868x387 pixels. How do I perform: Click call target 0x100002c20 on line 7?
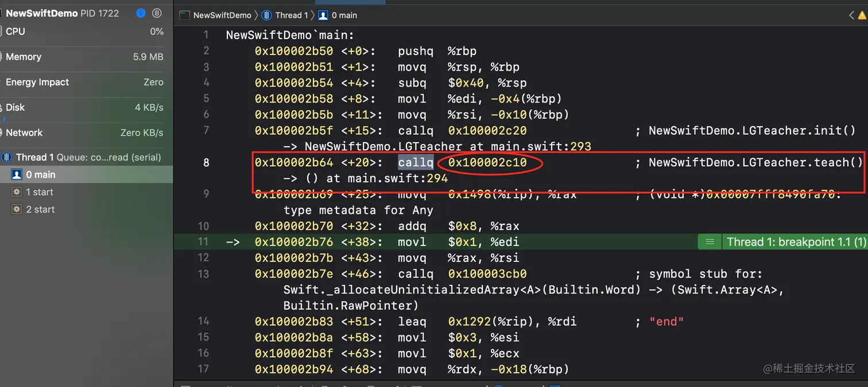click(x=487, y=131)
